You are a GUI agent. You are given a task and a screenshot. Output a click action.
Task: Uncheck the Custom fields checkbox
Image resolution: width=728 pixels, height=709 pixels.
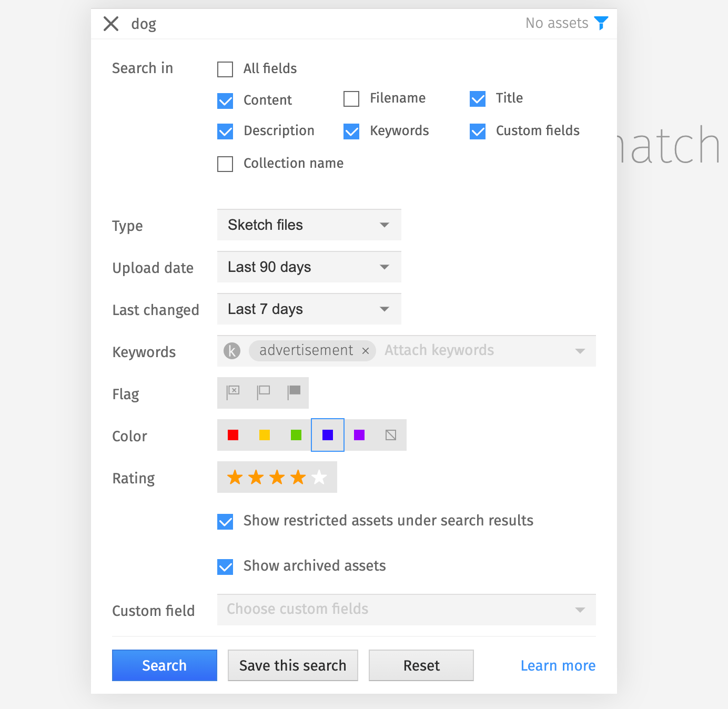478,131
